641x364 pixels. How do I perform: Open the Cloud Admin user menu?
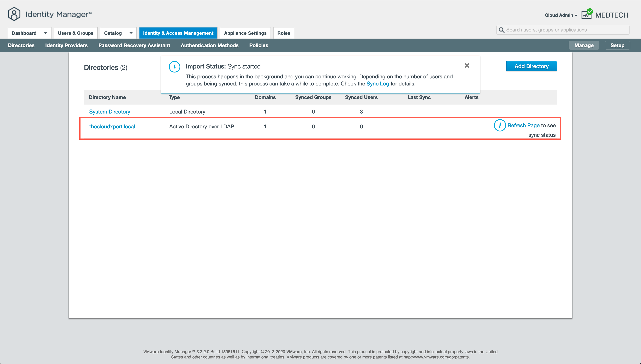[x=561, y=15]
